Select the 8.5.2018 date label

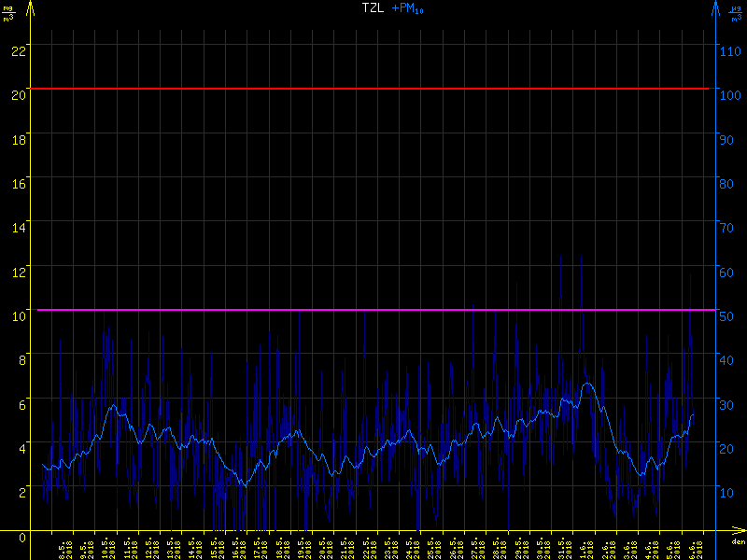click(x=63, y=548)
